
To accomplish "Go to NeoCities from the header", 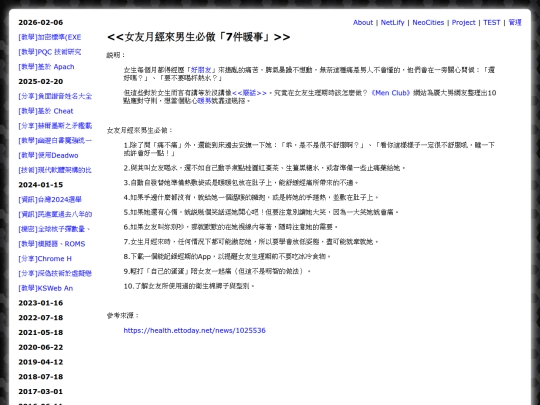I will [428, 22].
